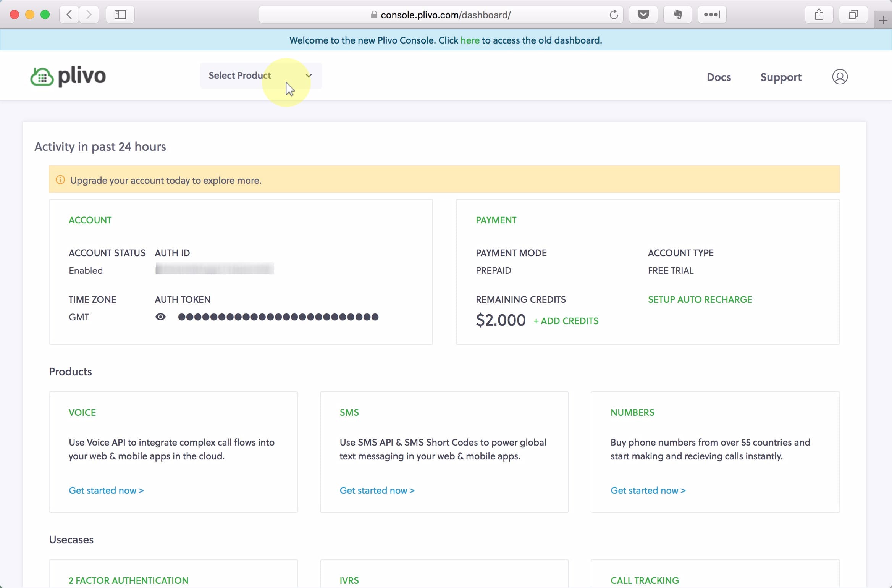Click the FREE TRIAL account type value
The height and width of the screenshot is (588, 892).
(x=671, y=270)
